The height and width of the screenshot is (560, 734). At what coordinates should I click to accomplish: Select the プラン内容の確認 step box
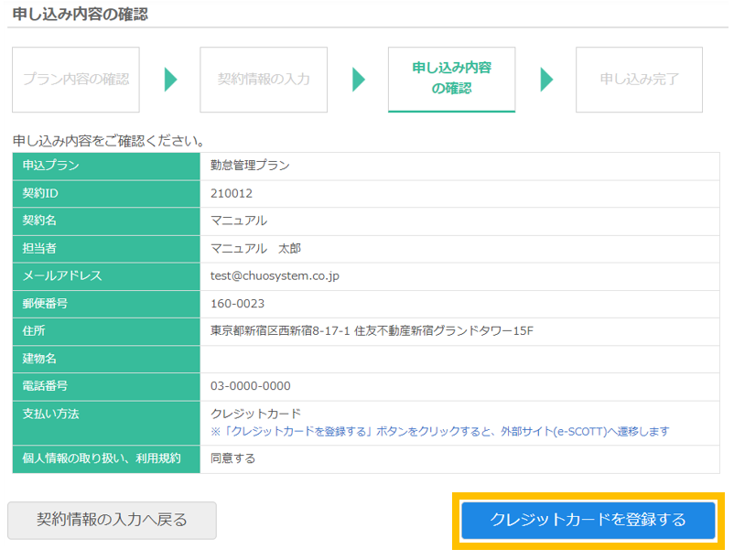(76, 80)
